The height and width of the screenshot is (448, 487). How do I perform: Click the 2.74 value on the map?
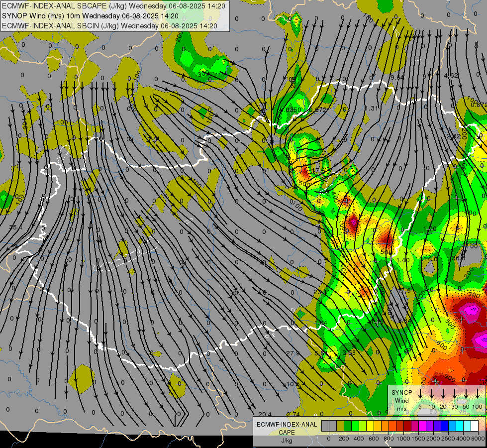click(293, 414)
